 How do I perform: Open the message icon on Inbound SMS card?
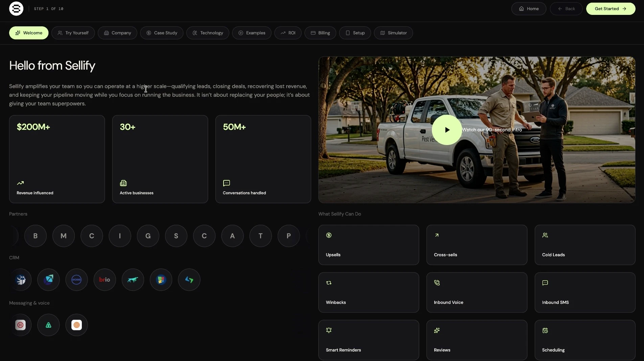(x=545, y=283)
